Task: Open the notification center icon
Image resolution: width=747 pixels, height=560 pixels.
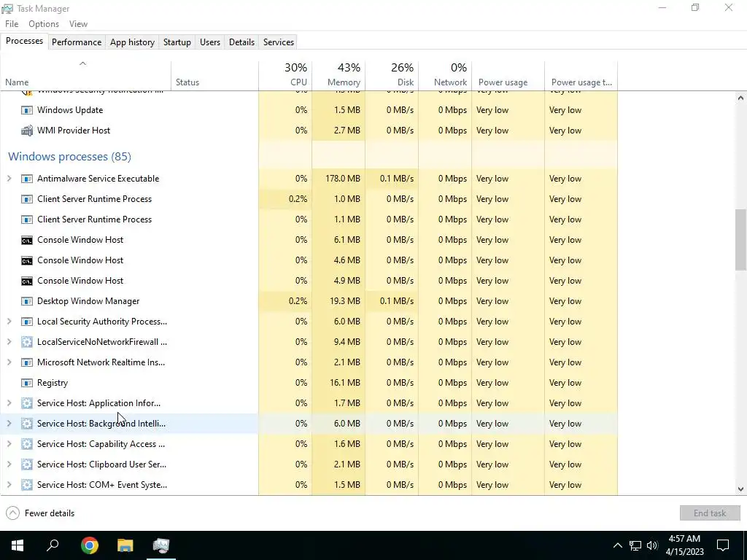Action: (723, 545)
